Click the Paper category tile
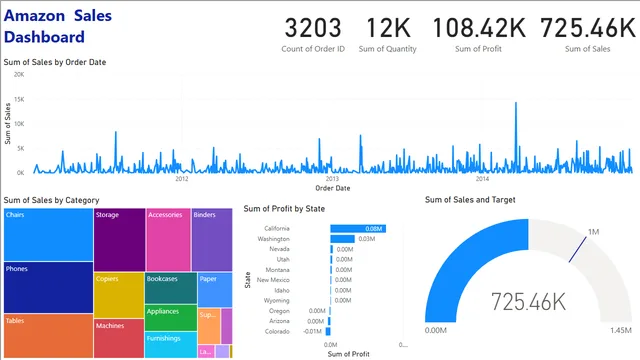Image resolution: width=640 pixels, height=360 pixels. coord(215,290)
